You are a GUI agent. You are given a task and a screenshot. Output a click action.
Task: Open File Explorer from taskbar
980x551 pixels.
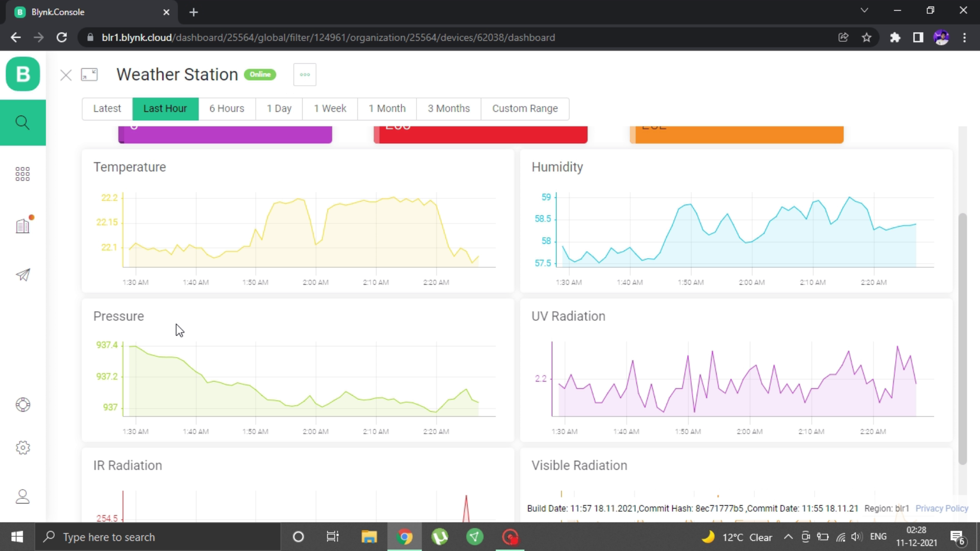pyautogui.click(x=369, y=537)
